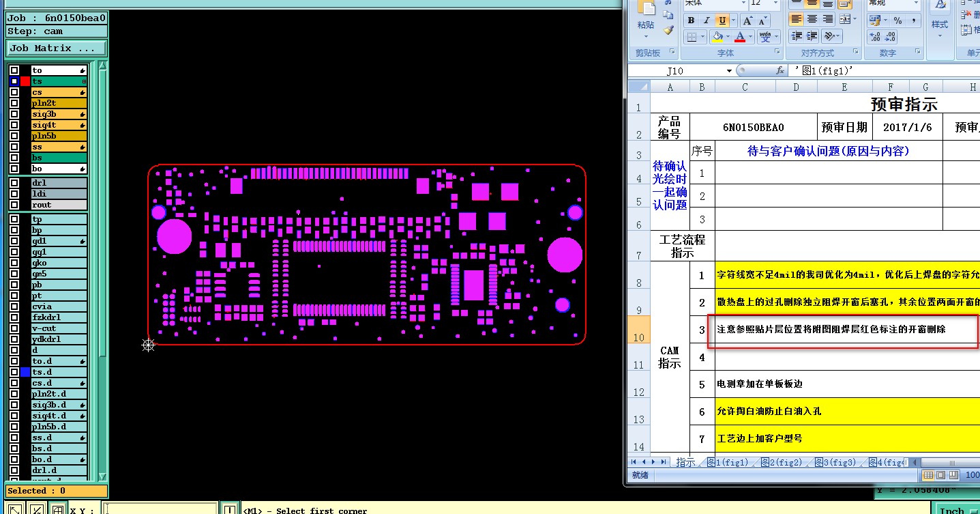
Task: Click the Bold button in Excel ribbon
Action: pyautogui.click(x=691, y=20)
